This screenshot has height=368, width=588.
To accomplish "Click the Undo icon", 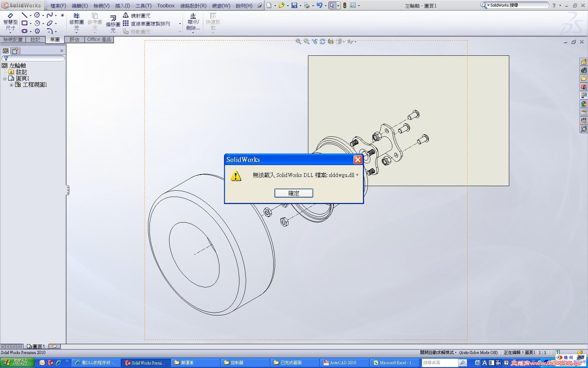I will tap(319, 5).
